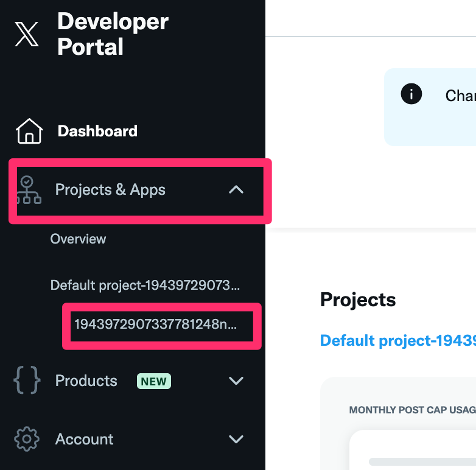Open the Account menu label
The height and width of the screenshot is (470, 476).
[84, 439]
